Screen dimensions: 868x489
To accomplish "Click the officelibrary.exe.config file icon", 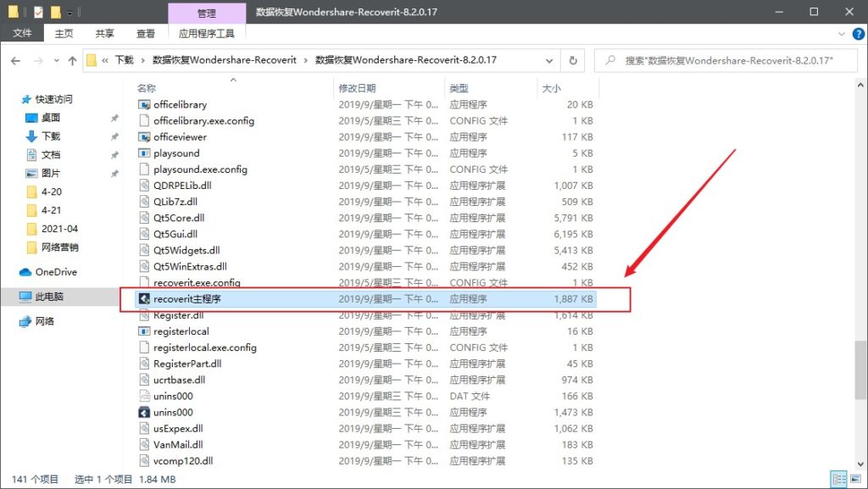I will point(144,120).
